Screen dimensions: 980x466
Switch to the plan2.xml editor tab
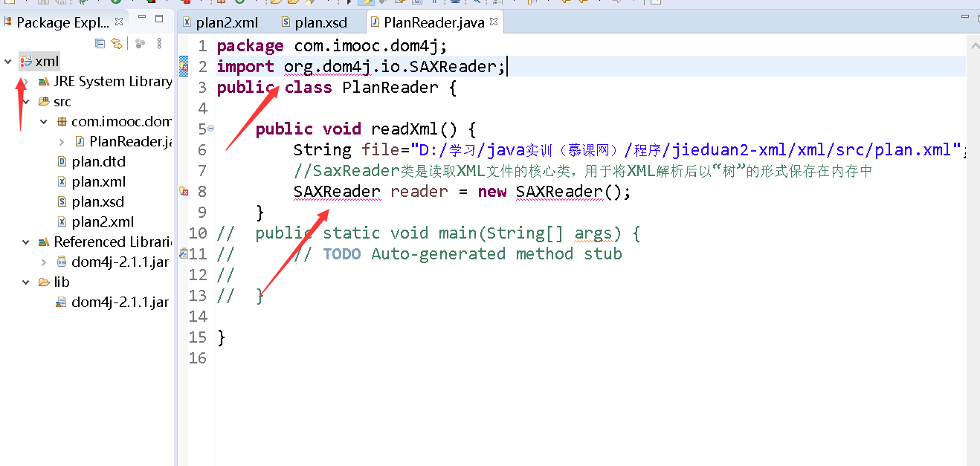click(220, 22)
